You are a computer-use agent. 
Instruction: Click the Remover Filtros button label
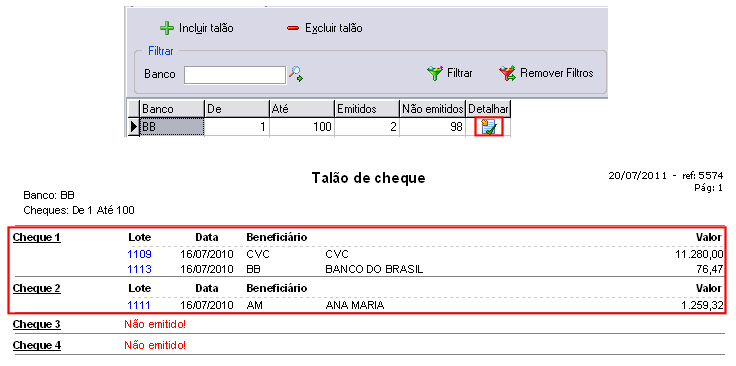pos(557,74)
